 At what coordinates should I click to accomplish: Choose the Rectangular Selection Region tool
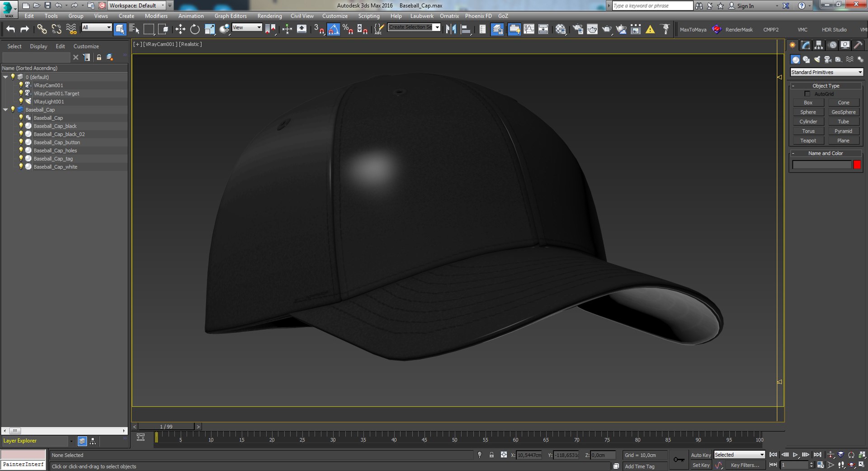[x=149, y=29]
